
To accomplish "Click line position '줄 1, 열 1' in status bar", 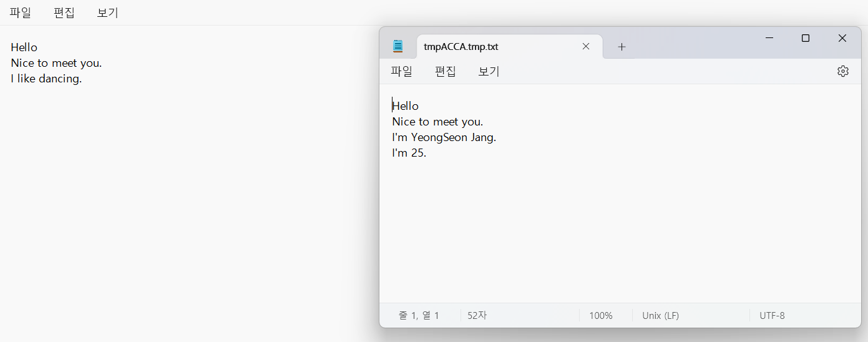I will click(419, 316).
